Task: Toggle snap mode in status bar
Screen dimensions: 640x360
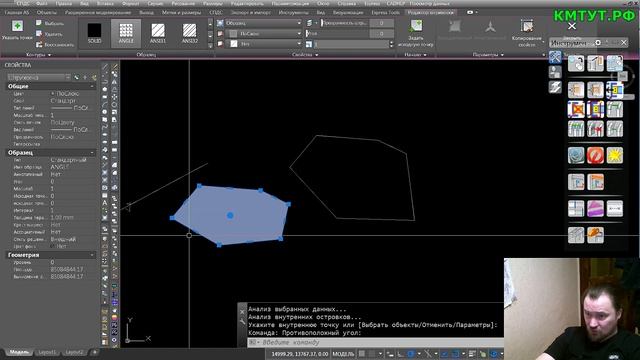Action: coord(372,354)
